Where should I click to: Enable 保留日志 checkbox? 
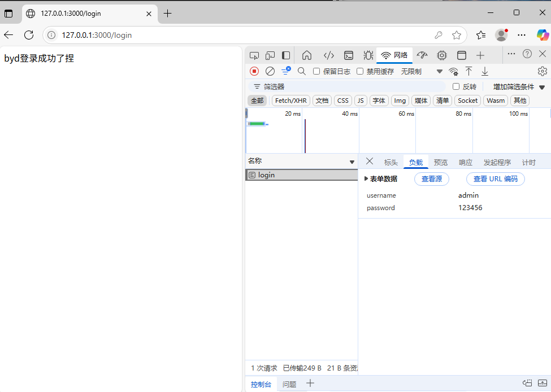click(316, 71)
